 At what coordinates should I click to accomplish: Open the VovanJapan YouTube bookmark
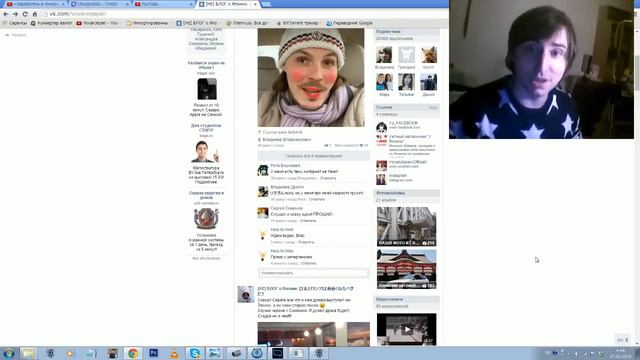point(97,23)
